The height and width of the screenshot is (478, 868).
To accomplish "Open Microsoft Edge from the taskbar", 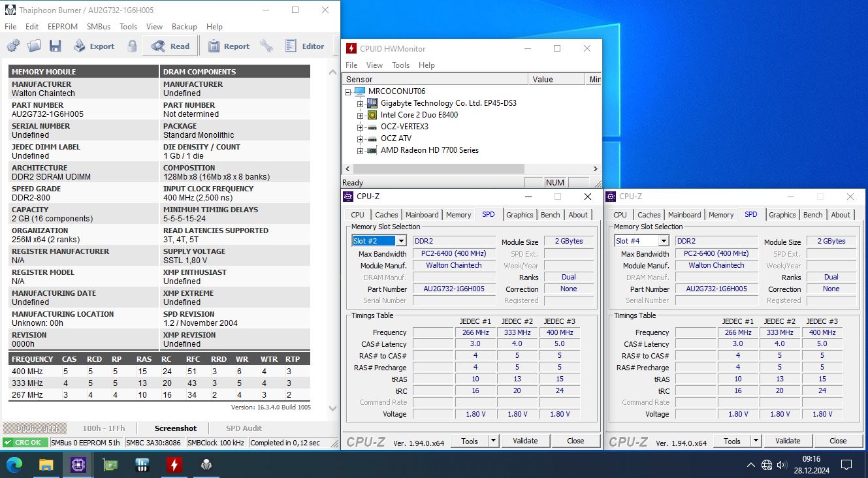I will (x=14, y=465).
